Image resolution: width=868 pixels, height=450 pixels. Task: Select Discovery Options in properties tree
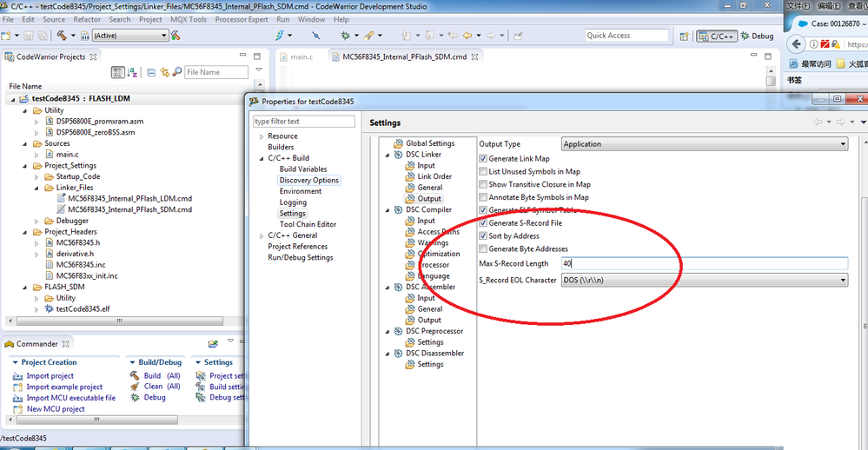[x=309, y=180]
